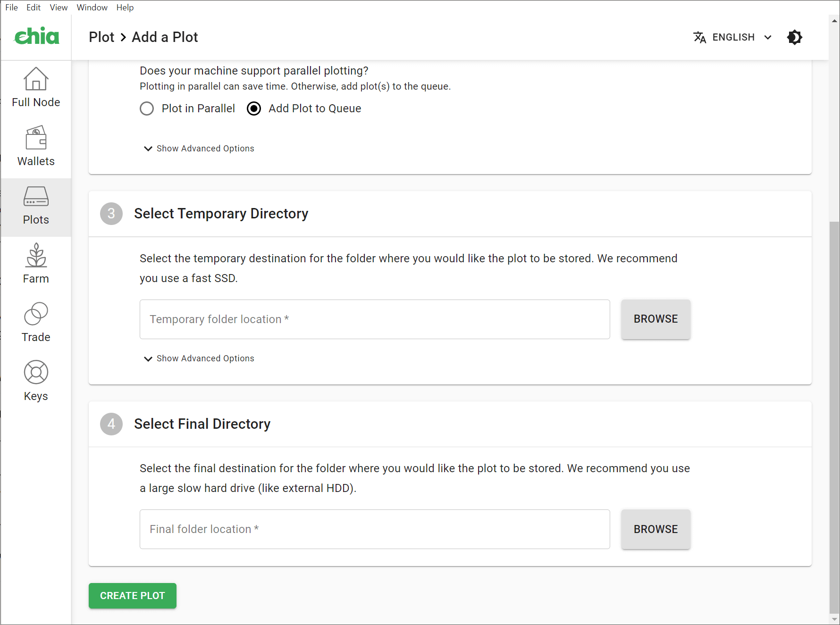Focus the Final folder location field
This screenshot has height=625, width=840.
click(375, 529)
